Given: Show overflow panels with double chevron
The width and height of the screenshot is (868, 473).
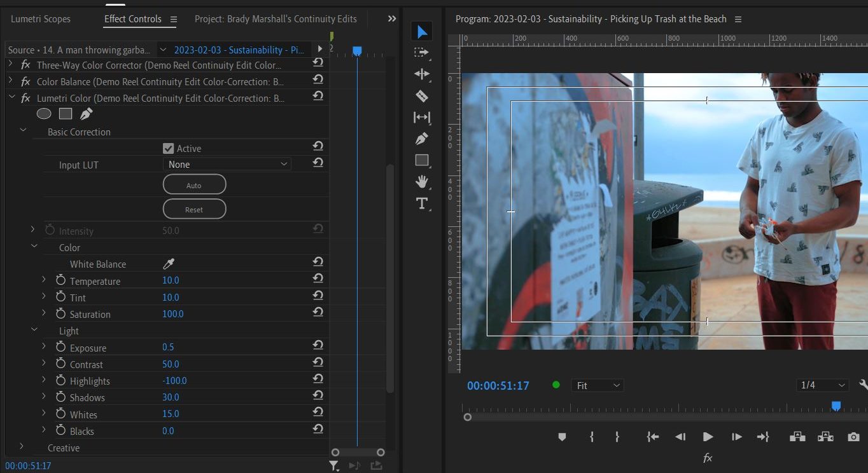Looking at the screenshot, I should 392,19.
